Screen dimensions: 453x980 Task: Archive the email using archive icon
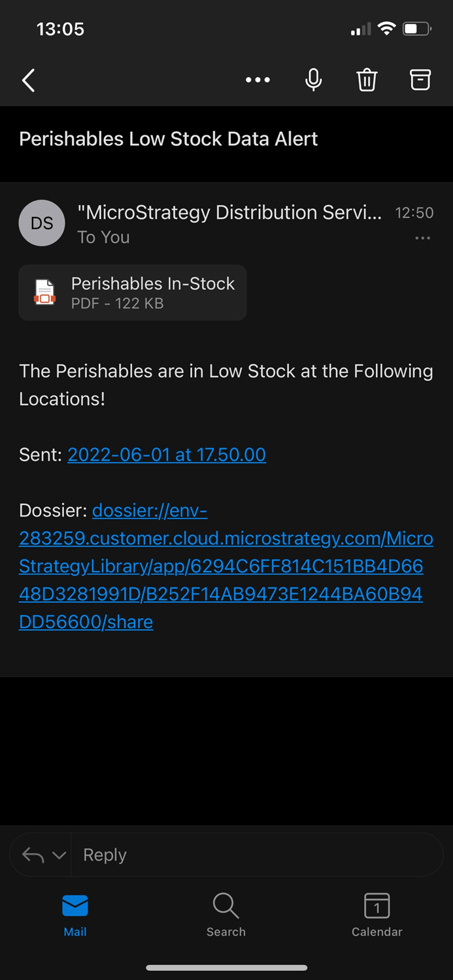click(420, 80)
